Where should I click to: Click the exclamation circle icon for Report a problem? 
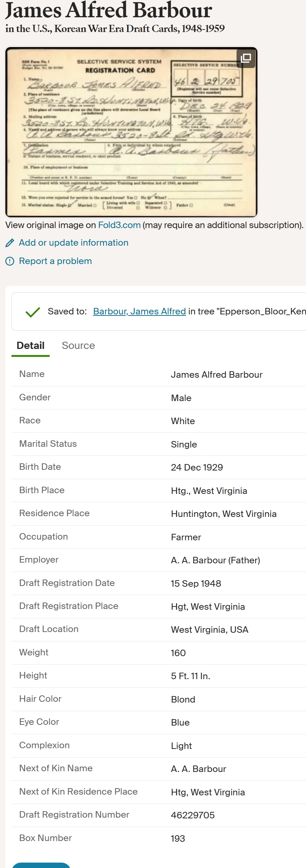(10, 261)
